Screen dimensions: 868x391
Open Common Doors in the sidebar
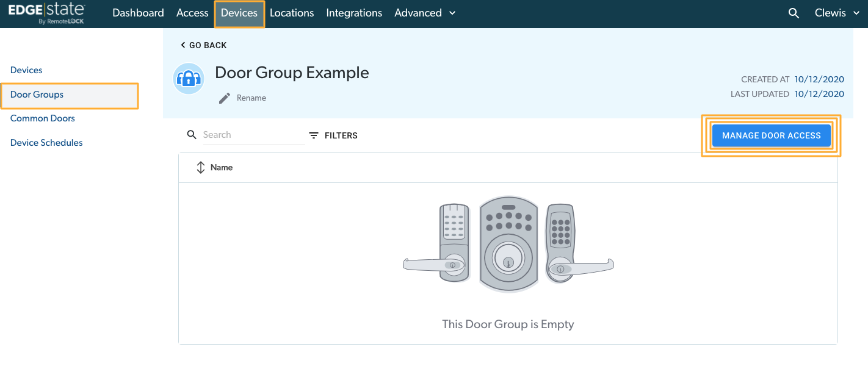click(43, 118)
